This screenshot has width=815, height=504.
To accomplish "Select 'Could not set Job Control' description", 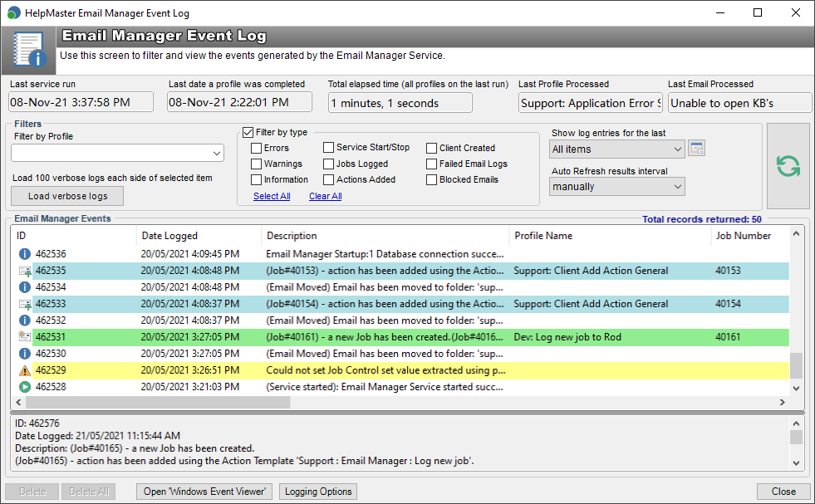I will [x=385, y=370].
